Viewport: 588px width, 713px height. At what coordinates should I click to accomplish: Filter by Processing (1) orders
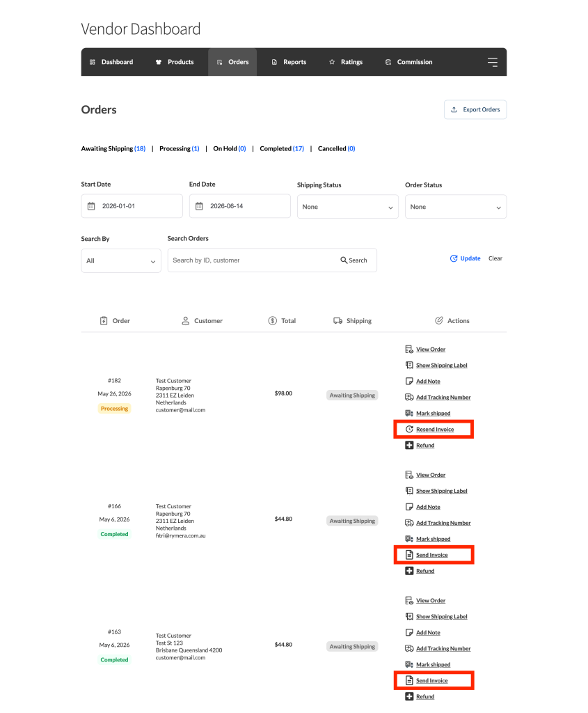tap(180, 149)
